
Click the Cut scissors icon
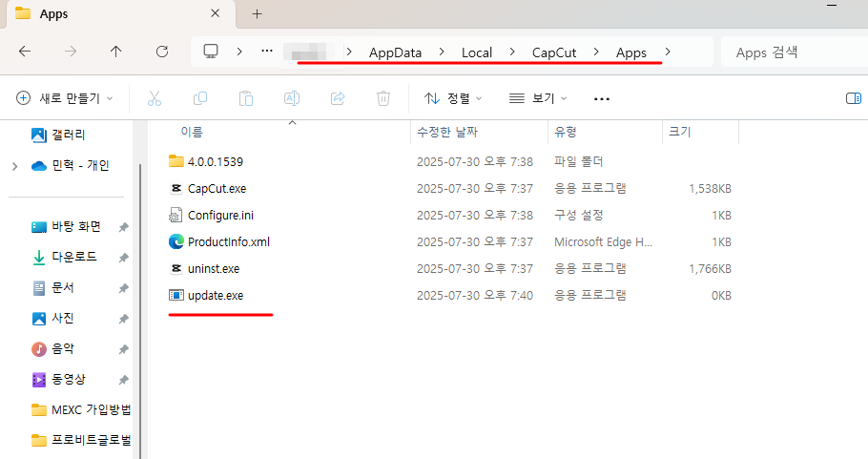point(155,98)
